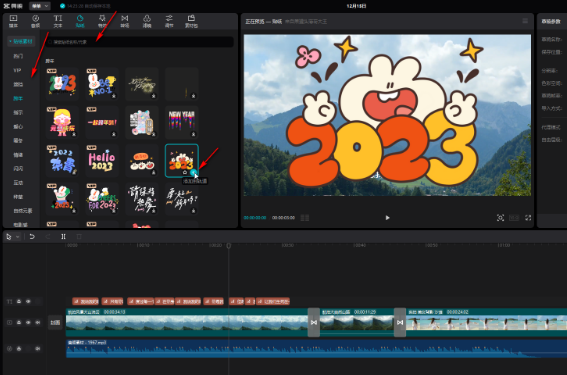This screenshot has width=567, height=375.
Task: Hide the text track with eye icon
Action: (28, 301)
